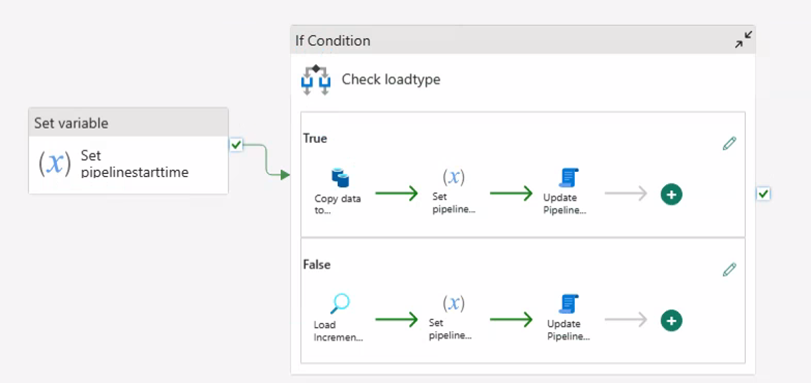Select the Set pipeline variable icon in True branch
The image size is (811, 383).
454,177
